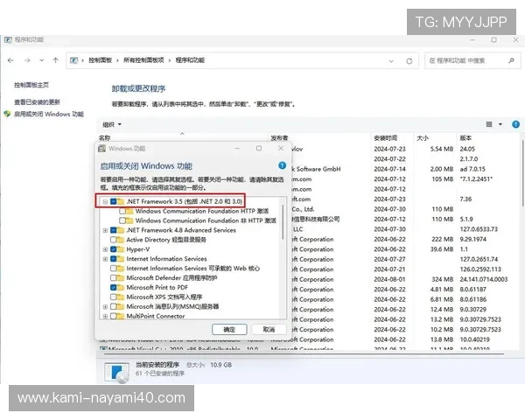Expand the Internet Information Services node
Viewport: 525px width, 420px height.
[105, 259]
